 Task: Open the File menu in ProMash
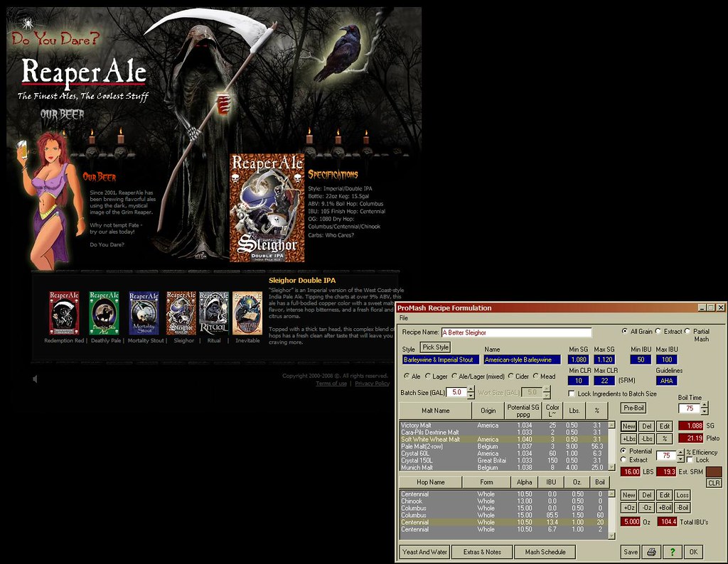pos(404,318)
